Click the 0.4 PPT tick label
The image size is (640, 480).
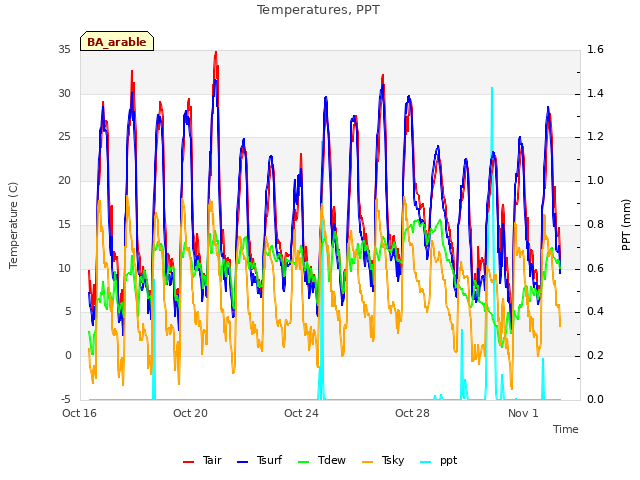(x=595, y=311)
